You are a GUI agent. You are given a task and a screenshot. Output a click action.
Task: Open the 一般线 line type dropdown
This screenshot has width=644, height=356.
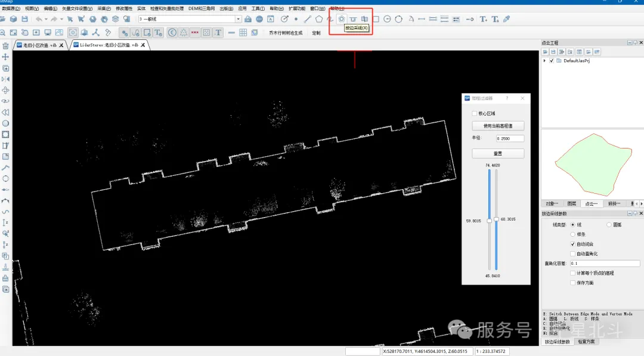[x=238, y=19]
